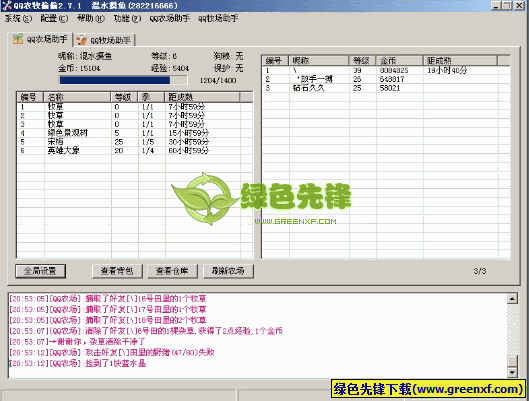The height and width of the screenshot is (401, 529).
Task: Select friend row 放手一搏
Action: coord(386,79)
